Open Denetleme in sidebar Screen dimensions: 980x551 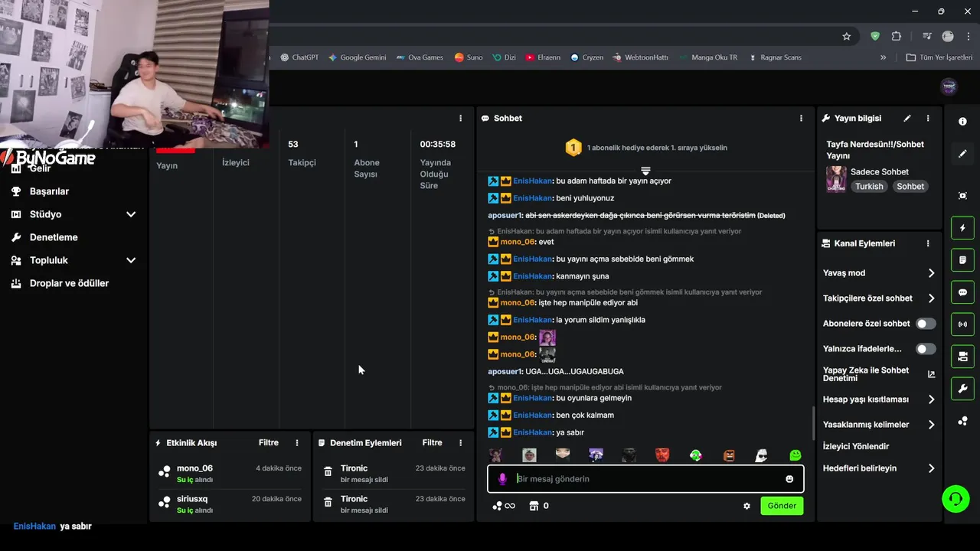point(54,237)
